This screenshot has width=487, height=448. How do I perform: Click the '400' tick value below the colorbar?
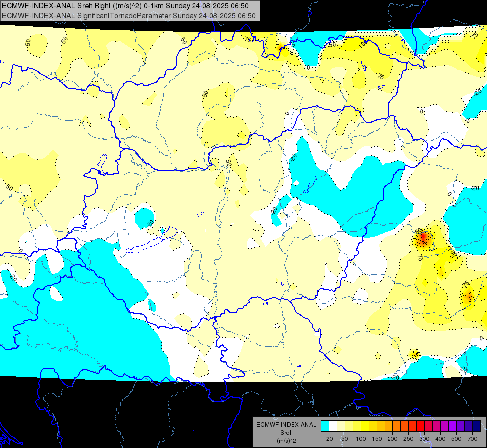pos(440,439)
